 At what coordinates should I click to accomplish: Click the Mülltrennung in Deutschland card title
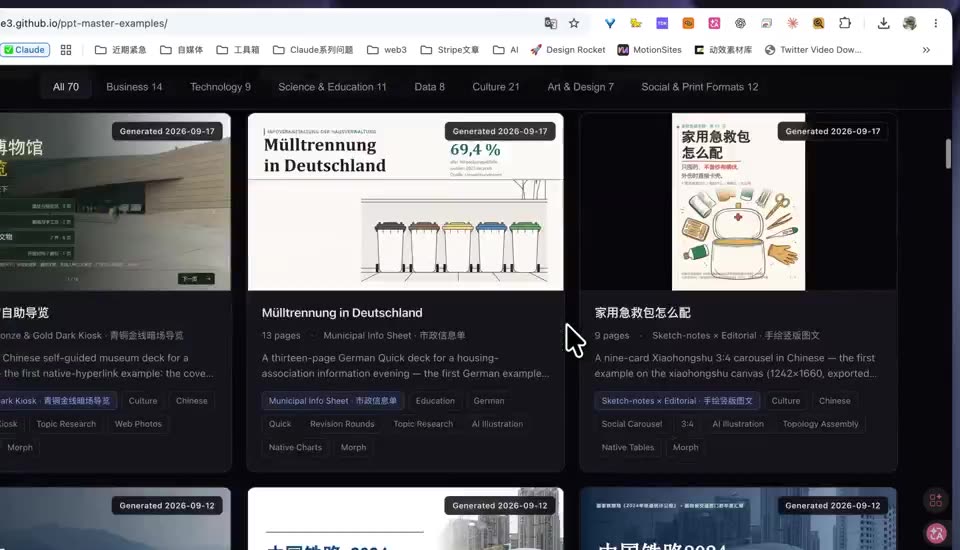point(342,313)
